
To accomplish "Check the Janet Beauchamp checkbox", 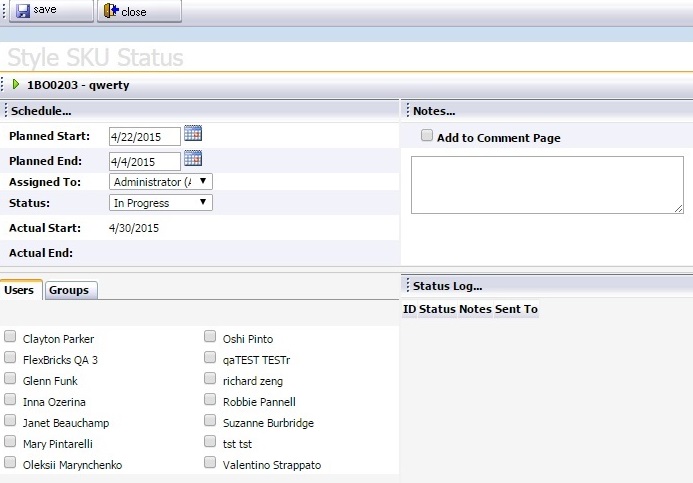I will (10, 421).
